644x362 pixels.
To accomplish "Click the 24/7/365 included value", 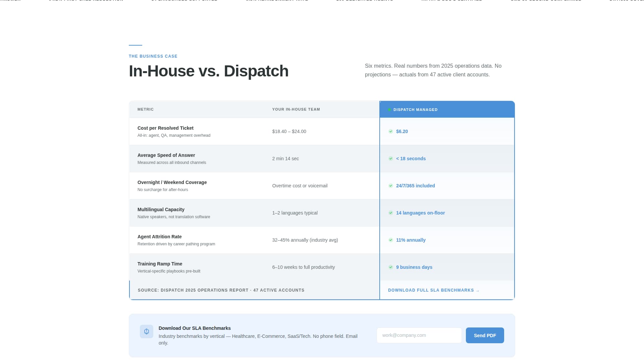I will click(x=415, y=186).
